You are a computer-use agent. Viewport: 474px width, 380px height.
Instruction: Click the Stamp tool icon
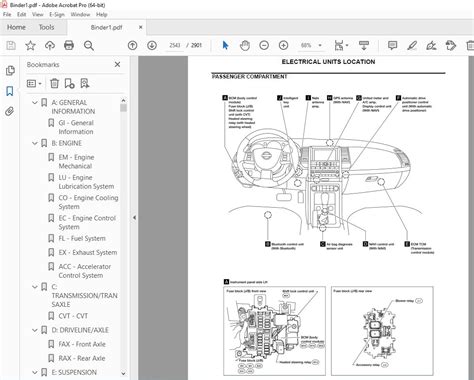[x=451, y=45]
